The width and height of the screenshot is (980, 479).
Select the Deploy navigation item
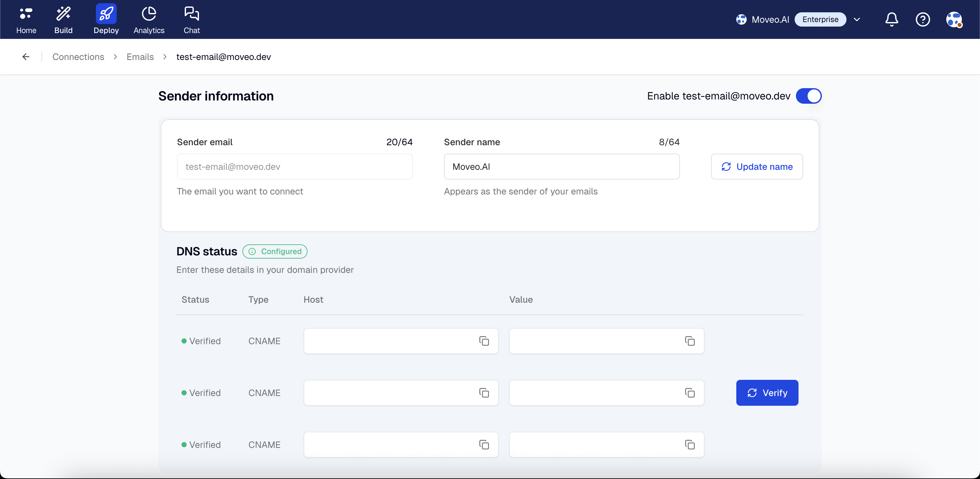[x=106, y=19]
